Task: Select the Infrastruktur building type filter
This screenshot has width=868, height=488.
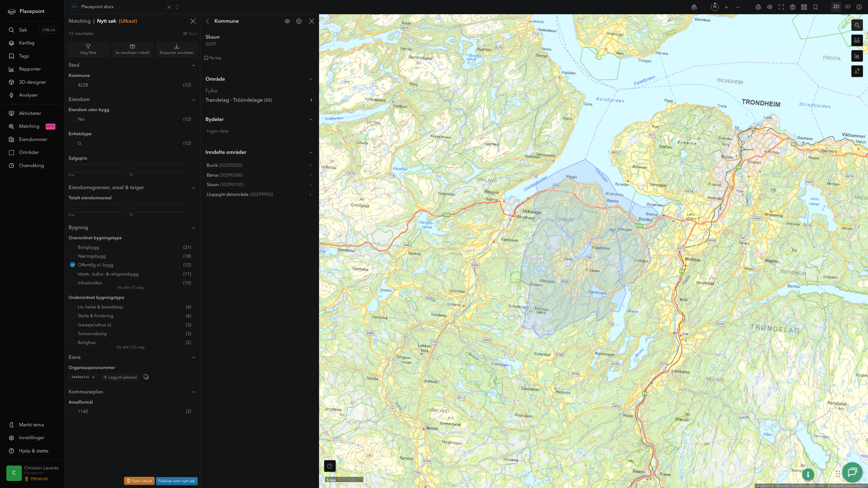Action: point(73,283)
